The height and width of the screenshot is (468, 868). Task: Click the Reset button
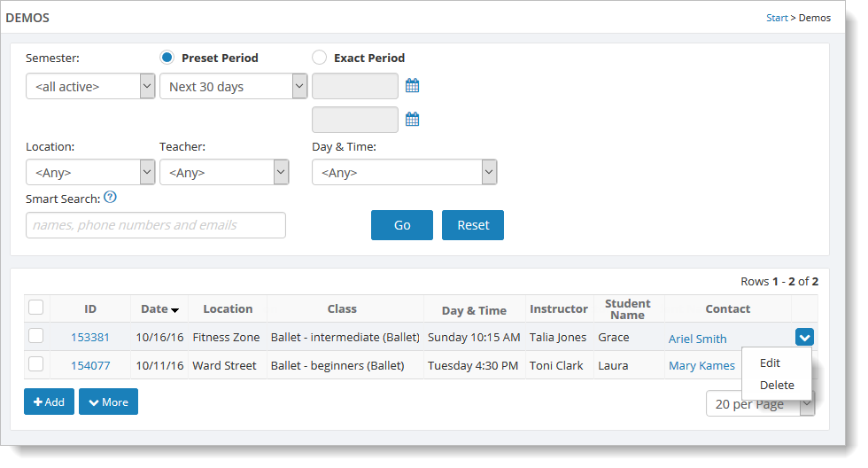point(473,225)
